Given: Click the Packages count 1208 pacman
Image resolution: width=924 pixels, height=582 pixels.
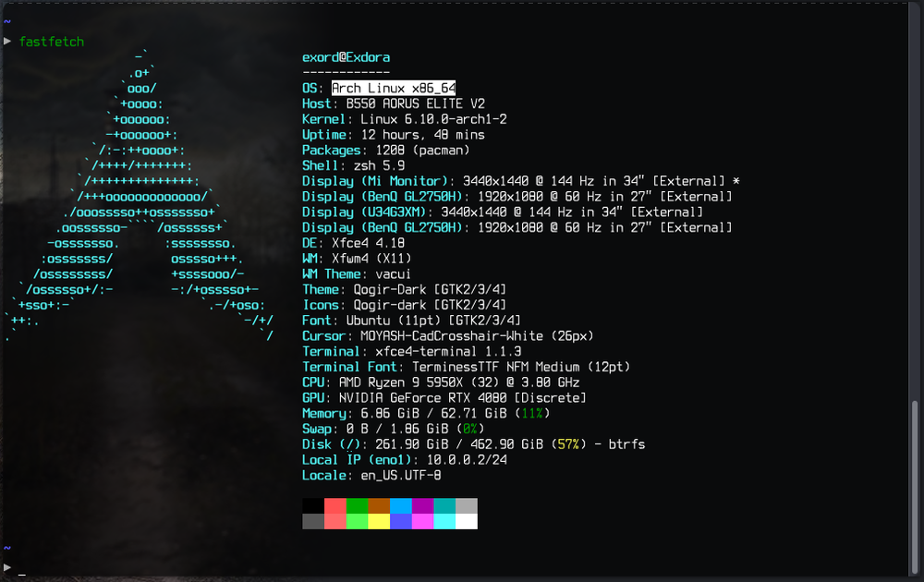Looking at the screenshot, I should (x=388, y=150).
